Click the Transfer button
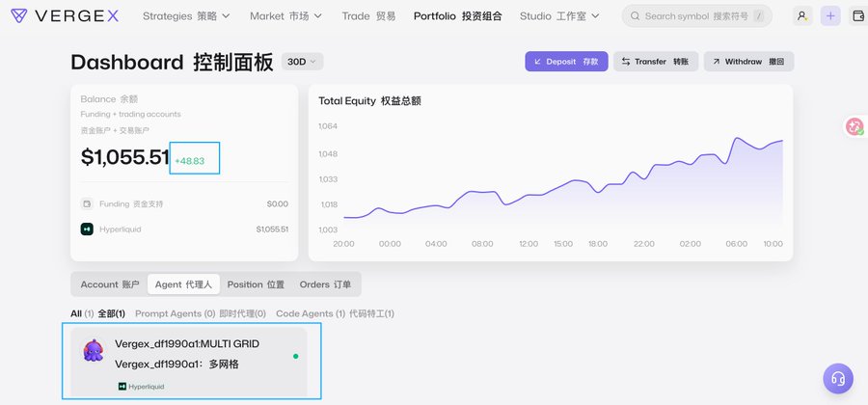 [x=656, y=62]
